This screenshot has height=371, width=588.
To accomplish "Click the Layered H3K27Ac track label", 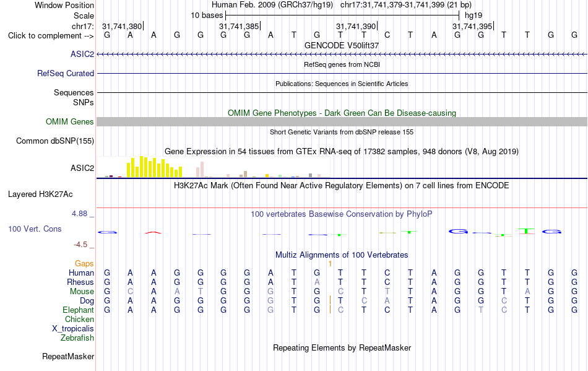I will (x=40, y=194).
